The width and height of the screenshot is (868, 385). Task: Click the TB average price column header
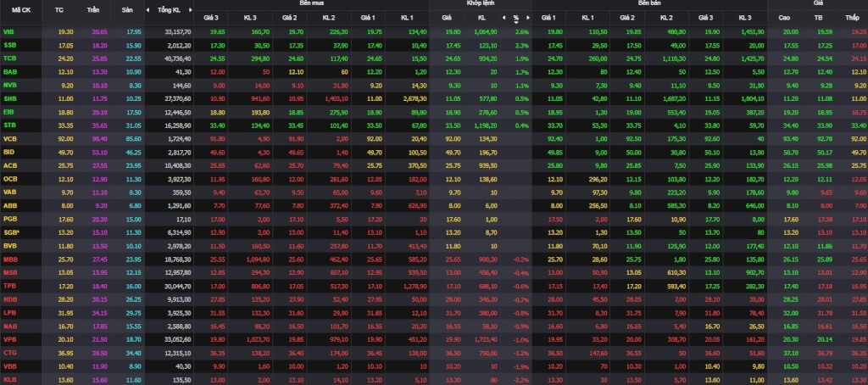(818, 18)
